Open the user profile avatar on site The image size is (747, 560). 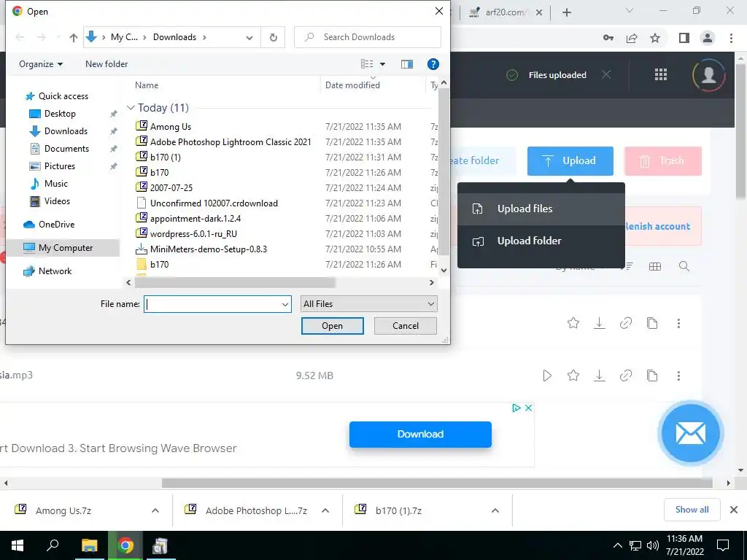pyautogui.click(x=708, y=75)
